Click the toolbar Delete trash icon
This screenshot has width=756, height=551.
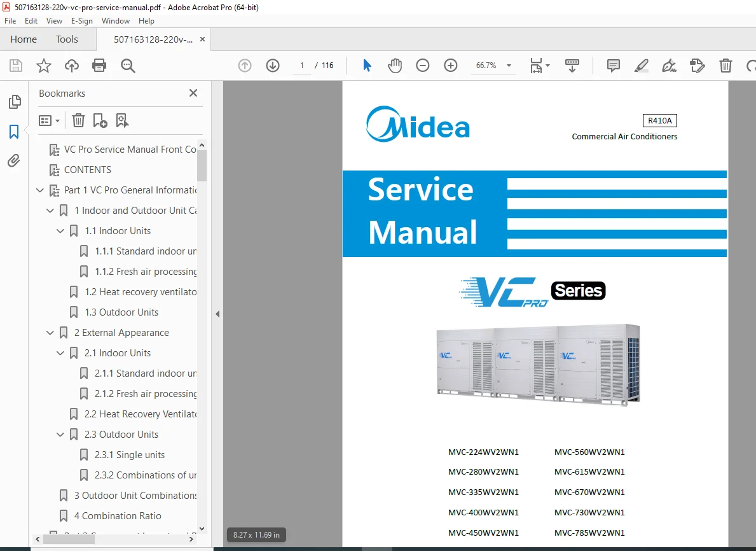pyautogui.click(x=725, y=66)
